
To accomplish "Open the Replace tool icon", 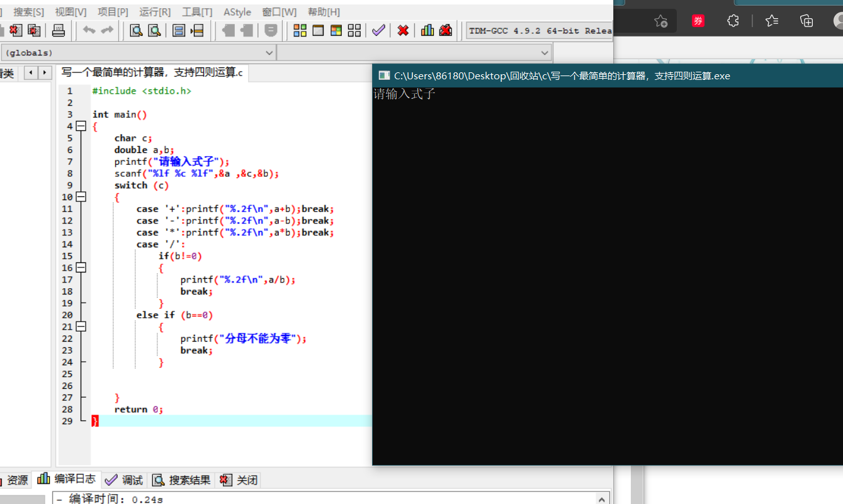I will tap(154, 30).
